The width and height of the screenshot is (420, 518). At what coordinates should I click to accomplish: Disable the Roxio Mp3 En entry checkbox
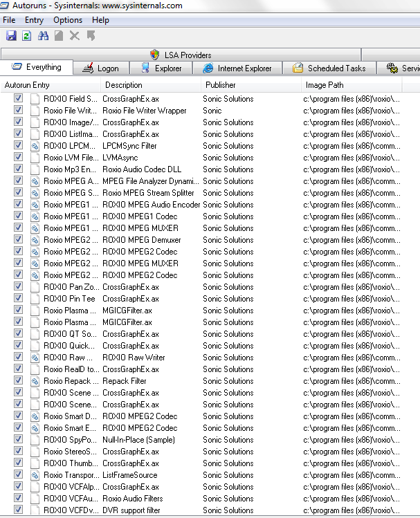[18, 169]
